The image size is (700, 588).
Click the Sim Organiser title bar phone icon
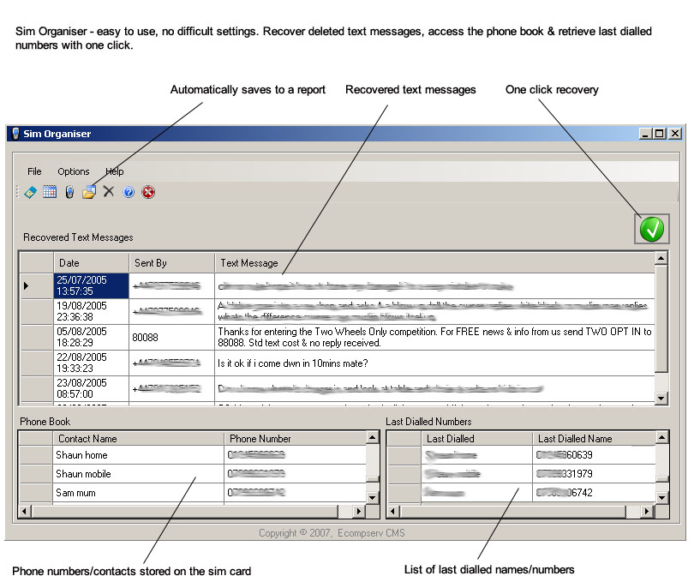pos(15,134)
